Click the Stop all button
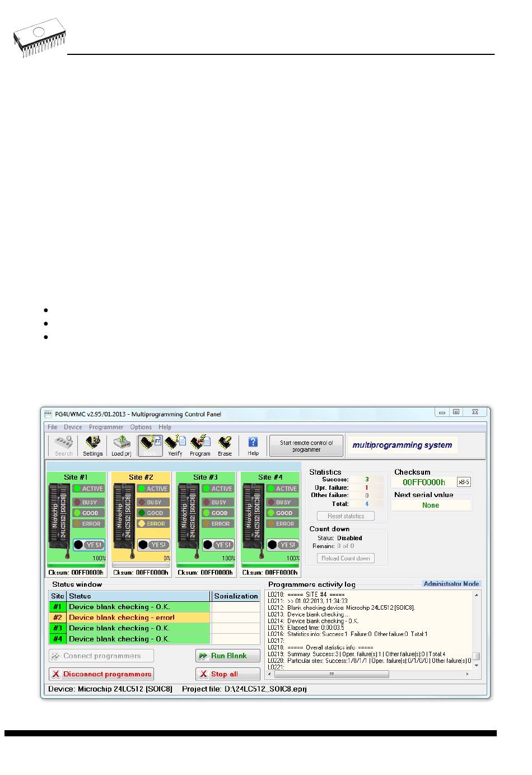532x775 pixels. pos(228,674)
